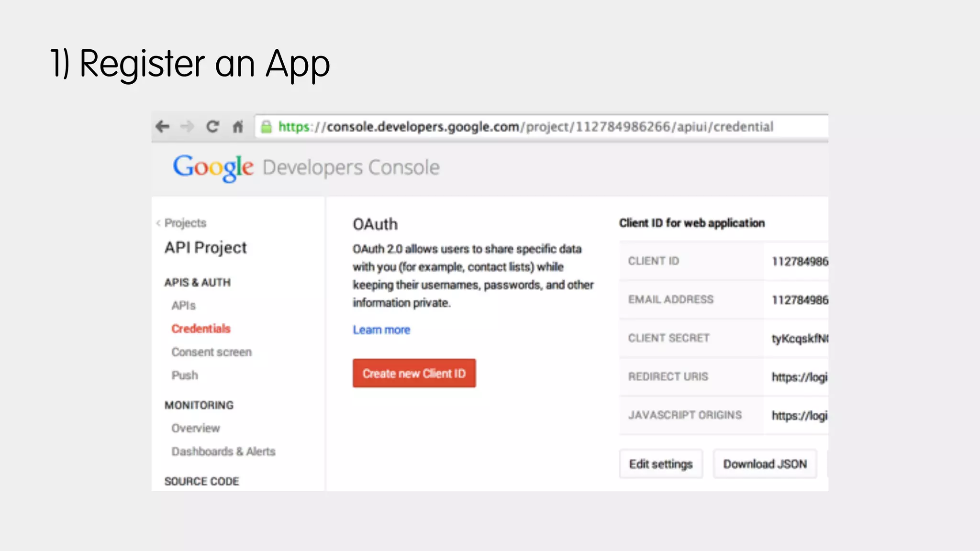Screen dimensions: 980x551
Task: Click the browser forward arrow
Action: pos(187,127)
